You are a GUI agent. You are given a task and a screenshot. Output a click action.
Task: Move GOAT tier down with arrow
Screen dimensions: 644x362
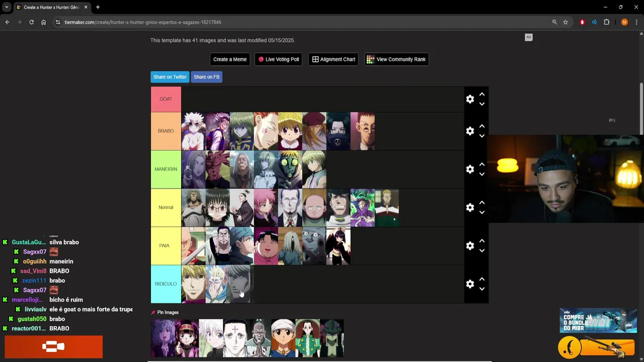click(x=482, y=104)
